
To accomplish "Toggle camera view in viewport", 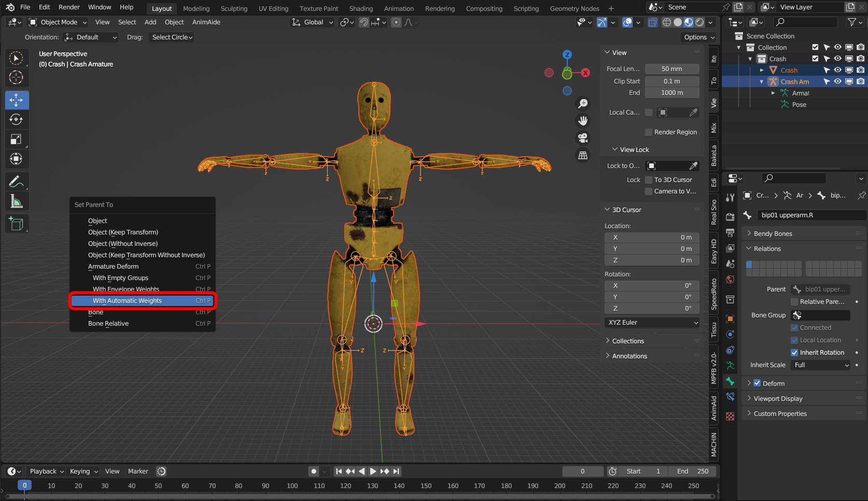I will coord(583,138).
